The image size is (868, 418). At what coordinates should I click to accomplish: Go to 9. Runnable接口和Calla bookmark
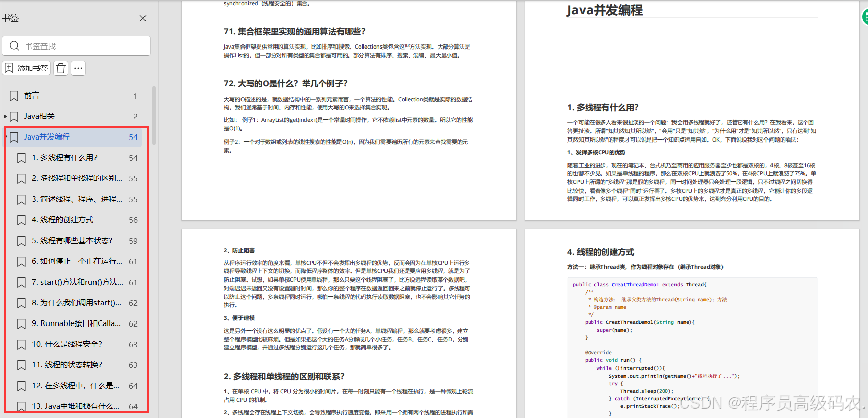click(x=77, y=323)
